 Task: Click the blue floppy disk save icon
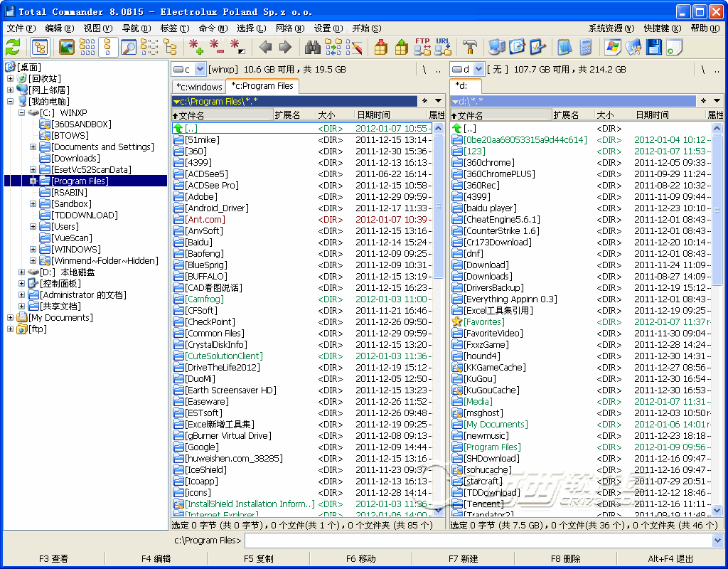[653, 47]
